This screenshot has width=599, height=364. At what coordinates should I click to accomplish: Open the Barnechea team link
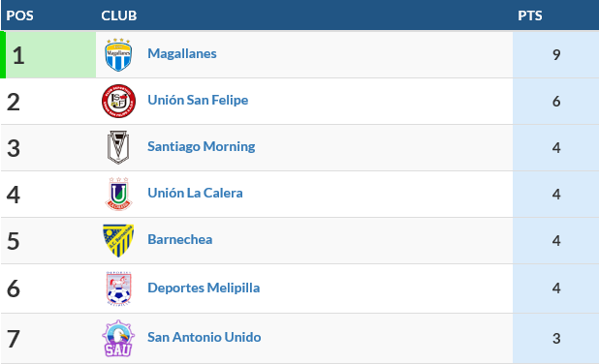click(x=180, y=240)
